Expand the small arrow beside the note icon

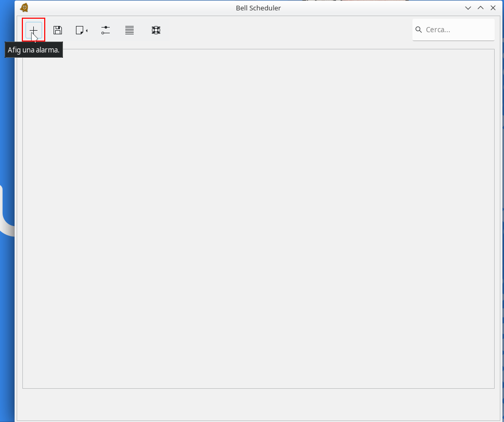(x=86, y=31)
